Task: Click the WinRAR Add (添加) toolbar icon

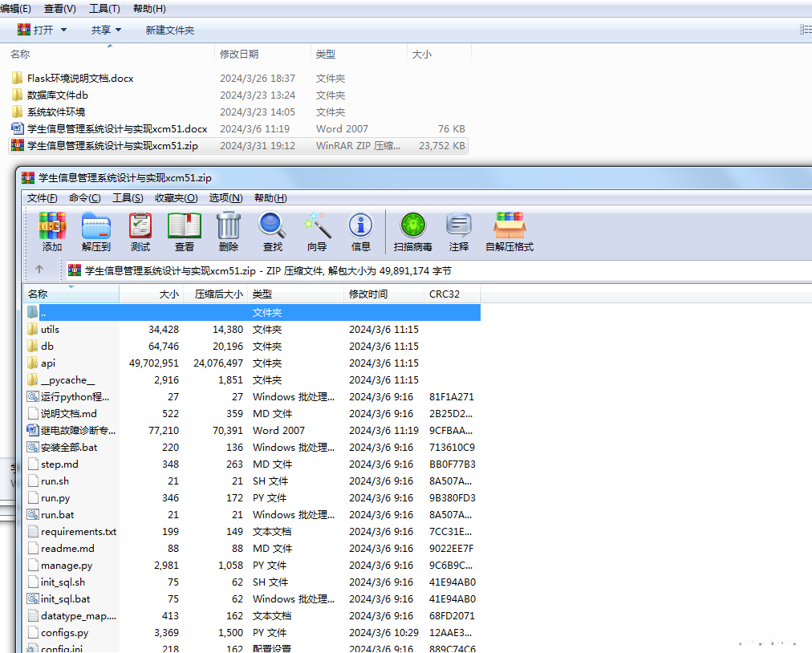Action: click(52, 225)
